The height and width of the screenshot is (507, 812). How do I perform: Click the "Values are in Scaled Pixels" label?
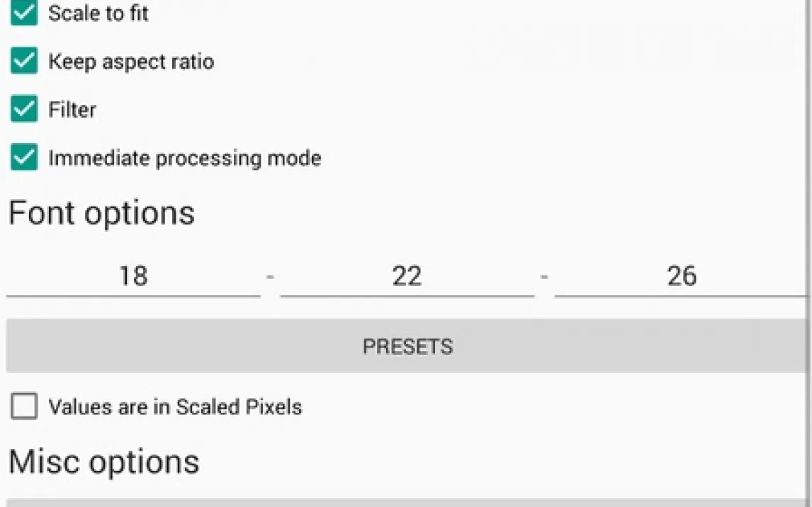click(x=175, y=406)
